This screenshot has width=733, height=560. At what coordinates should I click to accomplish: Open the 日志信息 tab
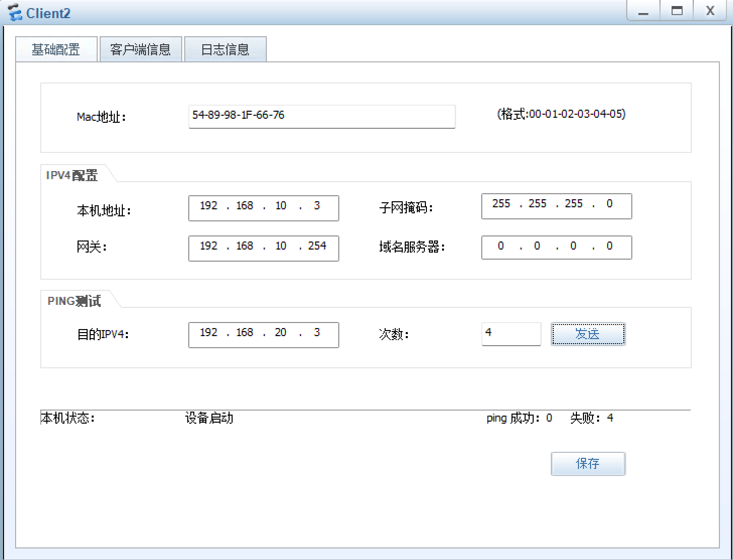point(225,49)
